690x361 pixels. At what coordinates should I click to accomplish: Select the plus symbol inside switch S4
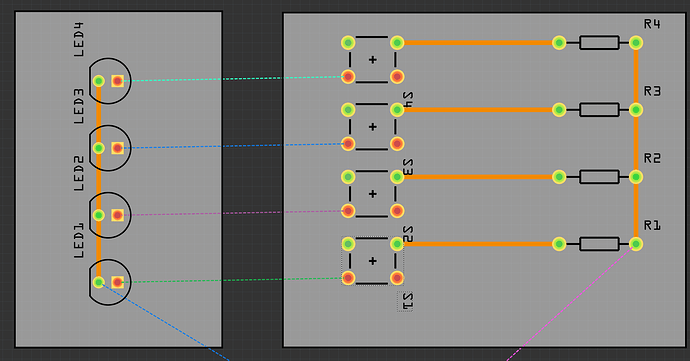pos(373,59)
